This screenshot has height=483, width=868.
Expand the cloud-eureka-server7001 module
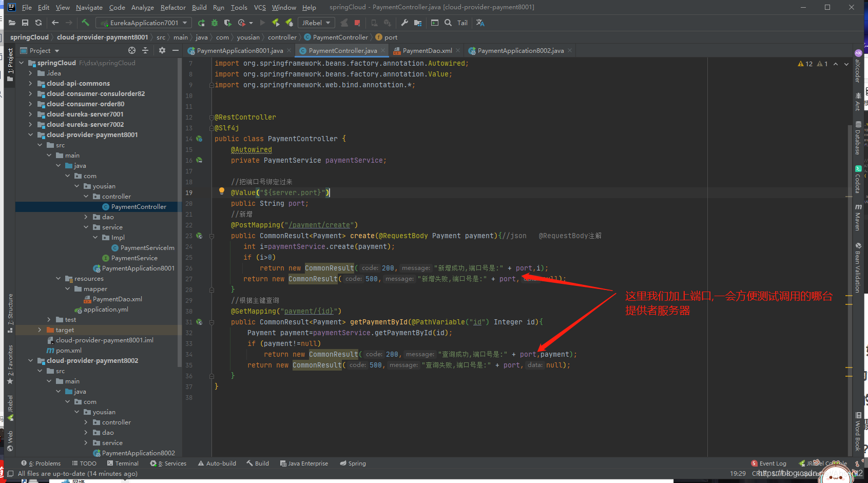[30, 114]
